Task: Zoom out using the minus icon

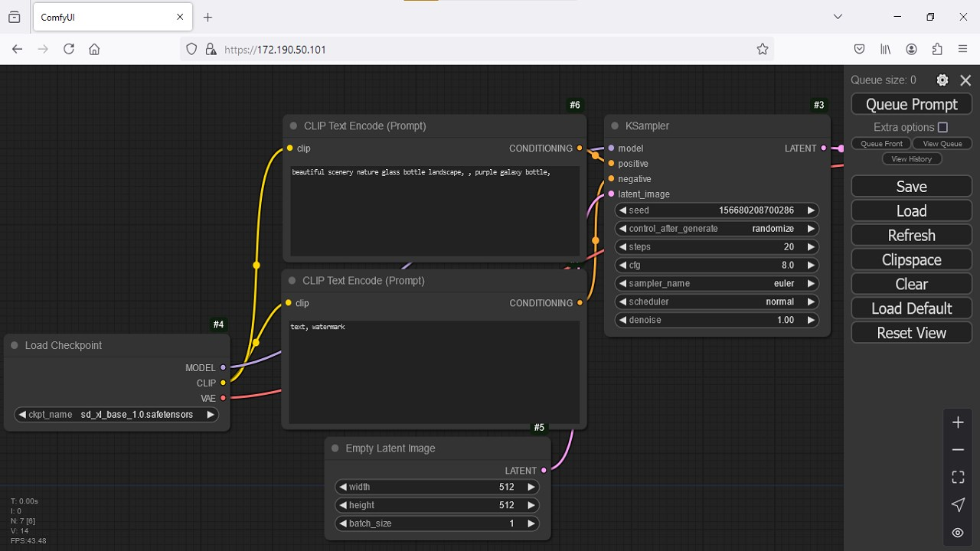Action: tap(958, 450)
